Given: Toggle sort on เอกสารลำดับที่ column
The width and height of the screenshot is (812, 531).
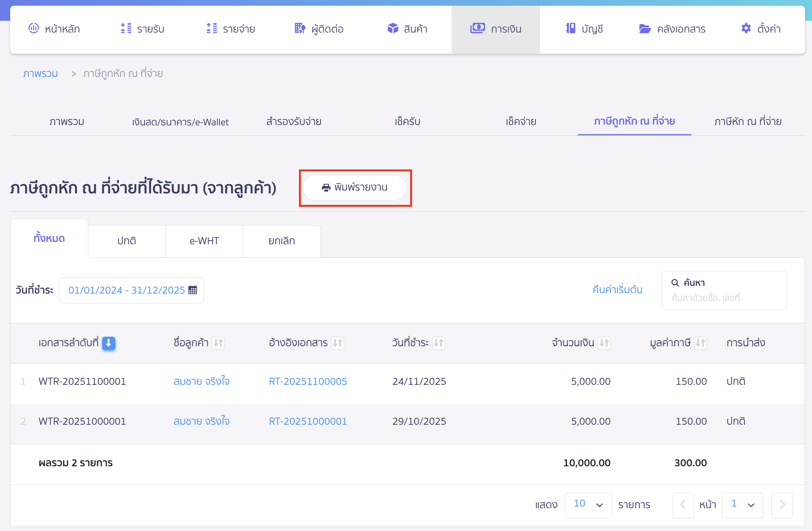Looking at the screenshot, I should click(x=109, y=343).
